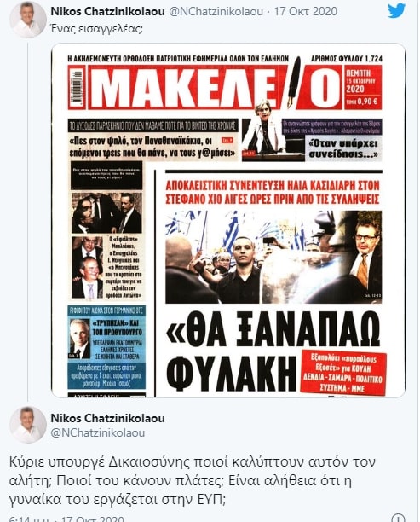Click the Twitter bird logo
This screenshot has width=420, height=522.
click(x=397, y=11)
